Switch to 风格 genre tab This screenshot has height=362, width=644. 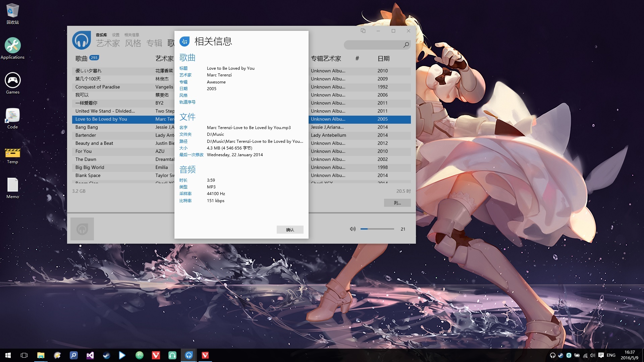[133, 43]
